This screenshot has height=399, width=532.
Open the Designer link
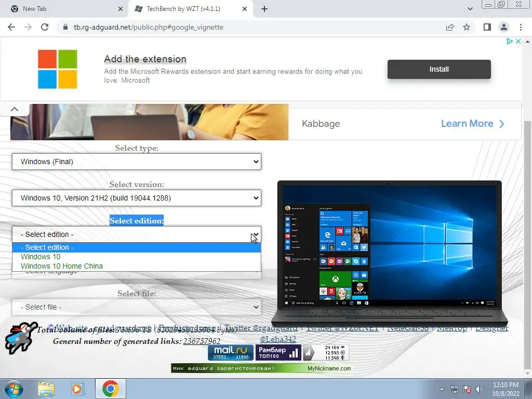point(491,328)
